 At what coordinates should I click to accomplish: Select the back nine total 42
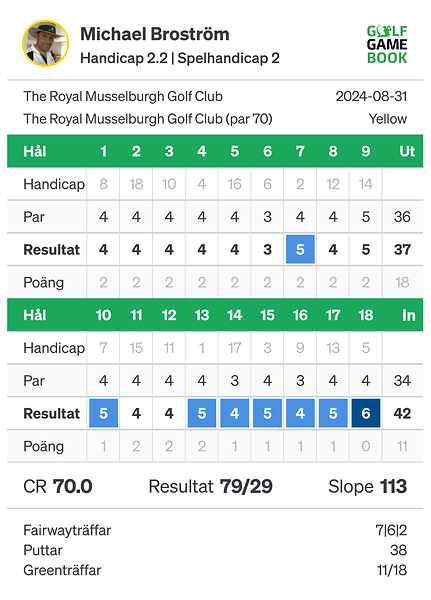(402, 413)
